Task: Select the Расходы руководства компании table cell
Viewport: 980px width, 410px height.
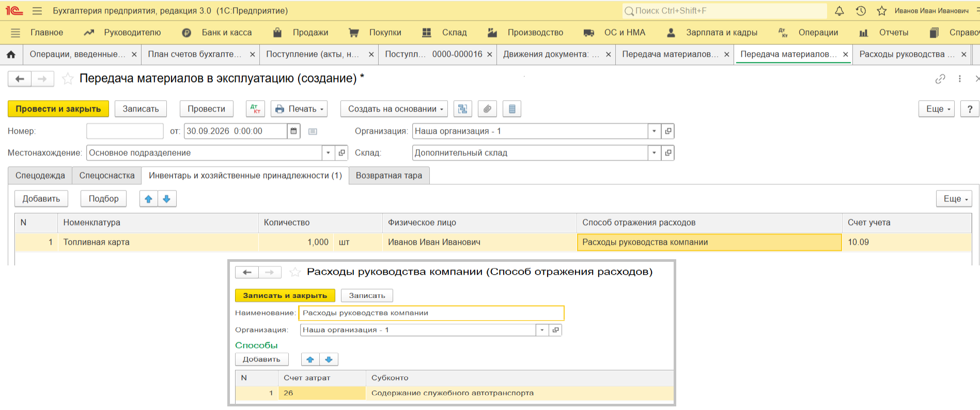Action: tap(709, 242)
